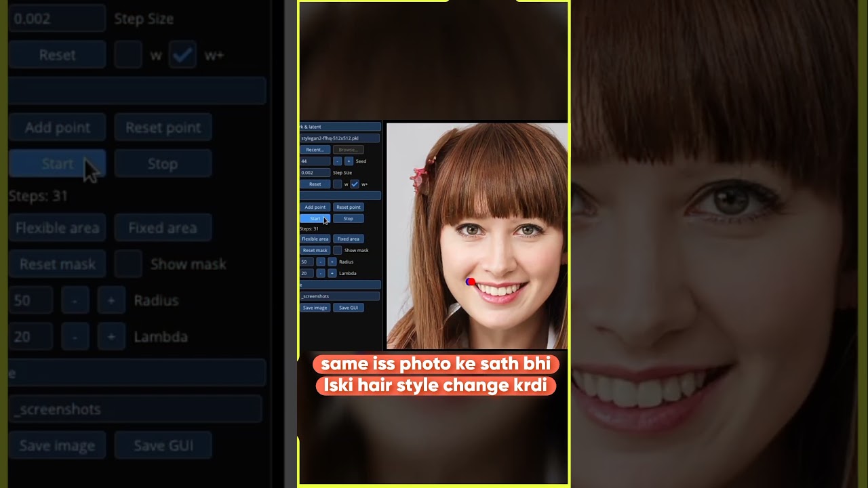Decrease Radius using its minus button

[321, 262]
